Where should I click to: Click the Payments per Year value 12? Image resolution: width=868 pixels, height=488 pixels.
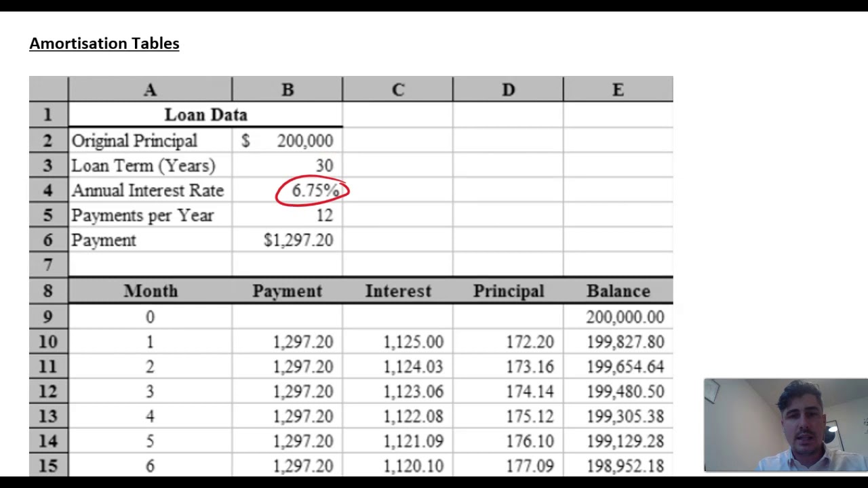(x=288, y=216)
